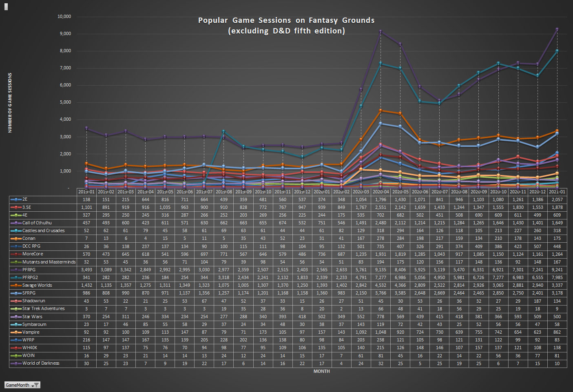
Task: Select the 'Shadowrun' legend label
Action: pos(34,301)
